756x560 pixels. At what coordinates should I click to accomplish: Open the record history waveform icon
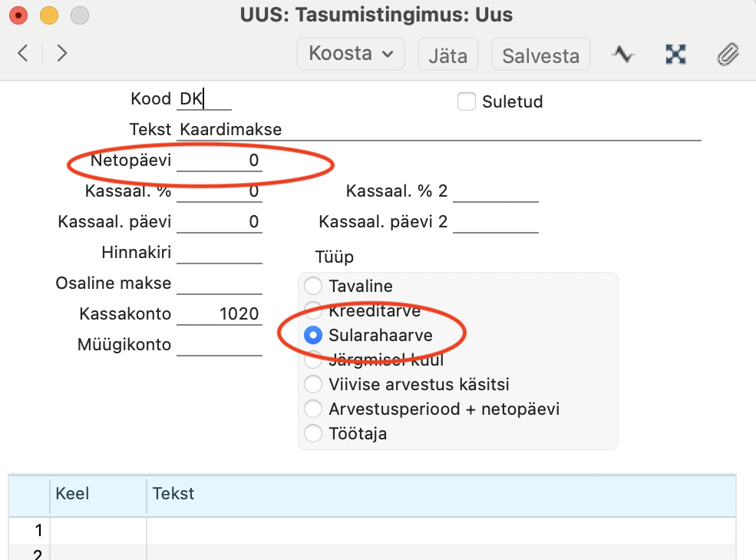623,54
